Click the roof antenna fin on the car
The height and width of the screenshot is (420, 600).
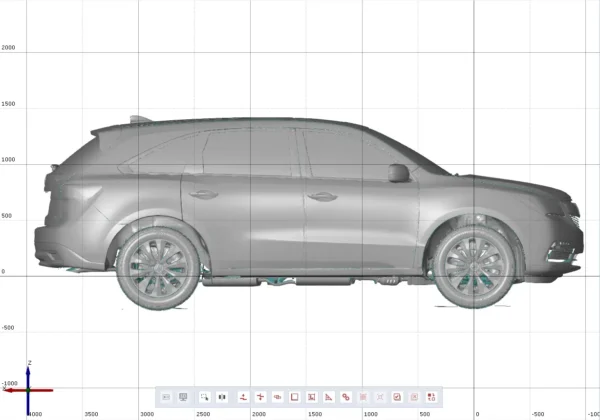point(140,119)
